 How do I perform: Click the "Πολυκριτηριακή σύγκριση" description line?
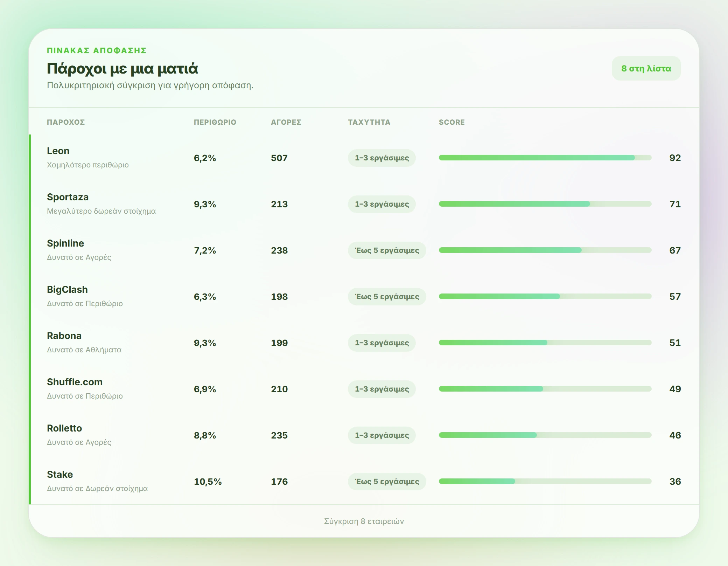(x=150, y=85)
